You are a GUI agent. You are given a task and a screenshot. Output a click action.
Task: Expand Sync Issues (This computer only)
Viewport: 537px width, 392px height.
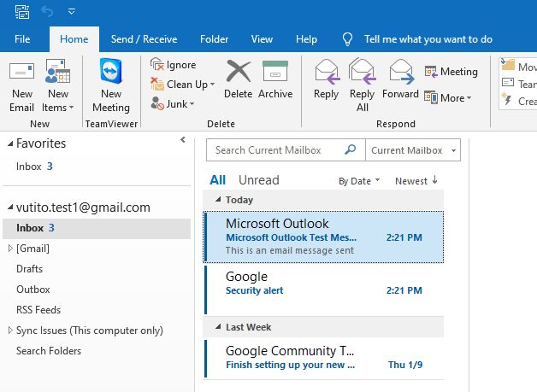pos(10,331)
